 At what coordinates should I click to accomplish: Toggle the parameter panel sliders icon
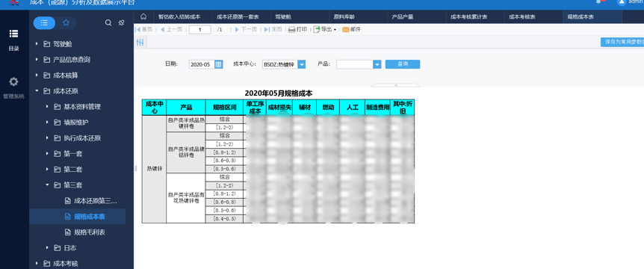pyautogui.click(x=140, y=43)
